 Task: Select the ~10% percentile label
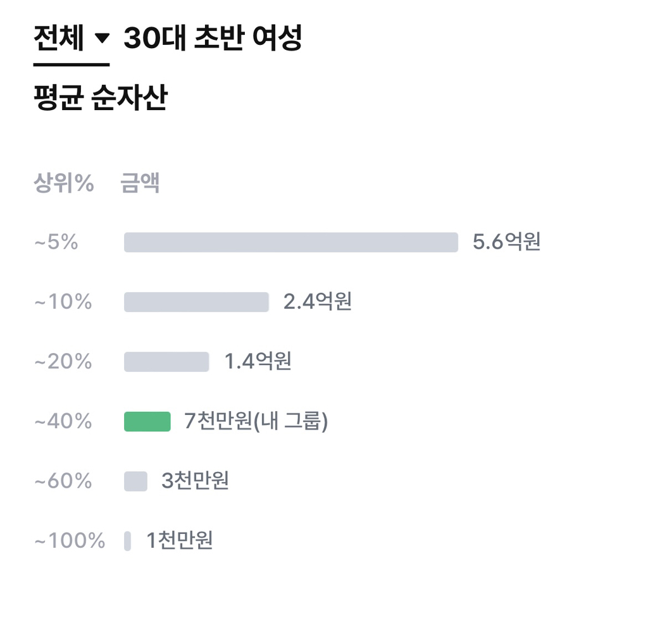pyautogui.click(x=63, y=302)
